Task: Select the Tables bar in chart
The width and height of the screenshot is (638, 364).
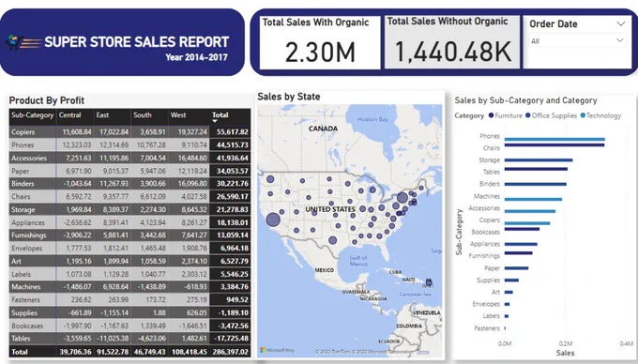Action: click(536, 169)
